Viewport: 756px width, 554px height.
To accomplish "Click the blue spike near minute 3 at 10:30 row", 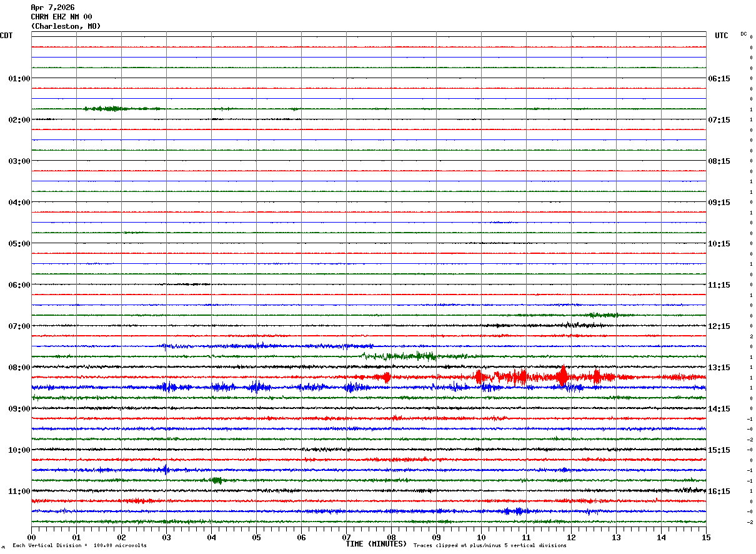I will pos(166,470).
